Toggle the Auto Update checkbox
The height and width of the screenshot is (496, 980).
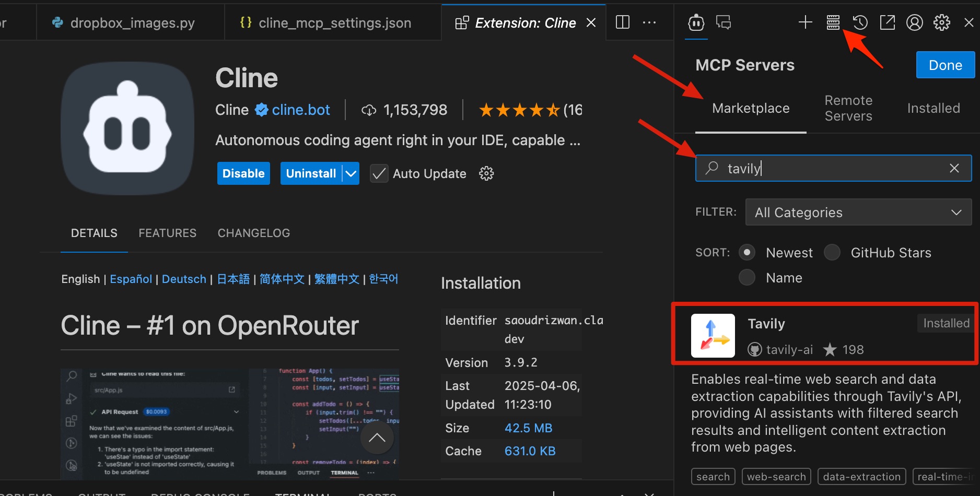[379, 173]
